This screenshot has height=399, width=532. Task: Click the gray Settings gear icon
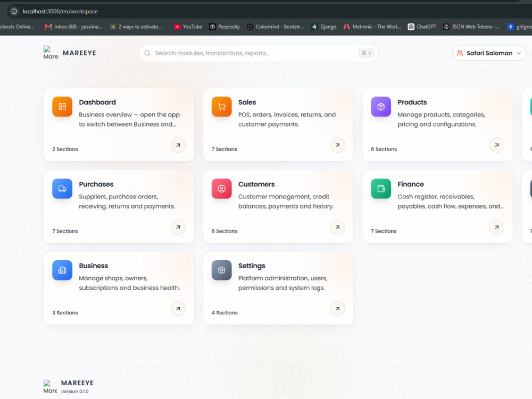(221, 270)
